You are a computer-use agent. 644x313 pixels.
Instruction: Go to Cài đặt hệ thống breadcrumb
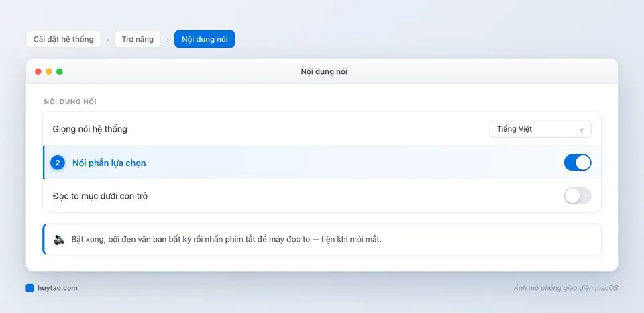tap(63, 39)
